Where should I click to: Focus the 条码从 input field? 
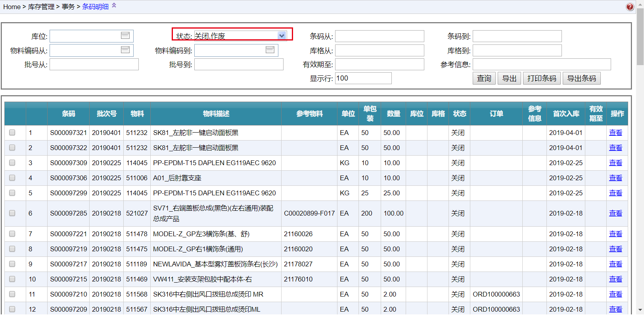point(379,36)
